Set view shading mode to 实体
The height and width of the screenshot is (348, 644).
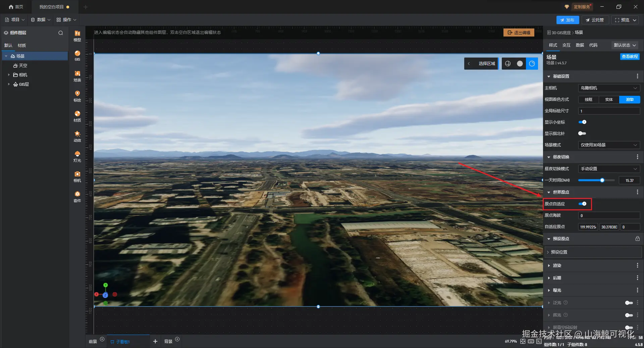[609, 99]
